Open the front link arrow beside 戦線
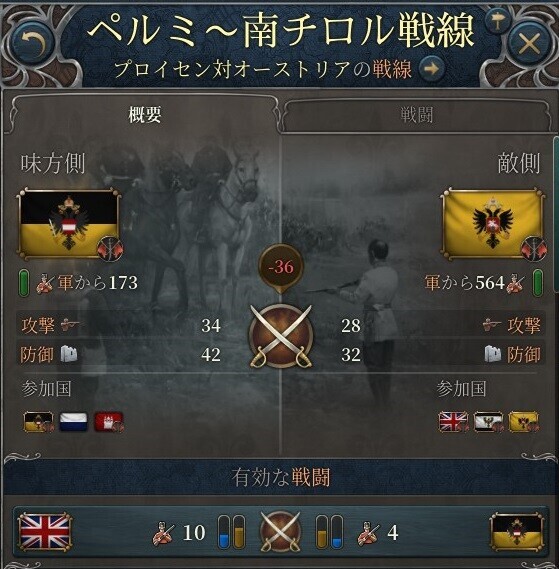Image resolution: width=559 pixels, height=569 pixels. tap(431, 69)
